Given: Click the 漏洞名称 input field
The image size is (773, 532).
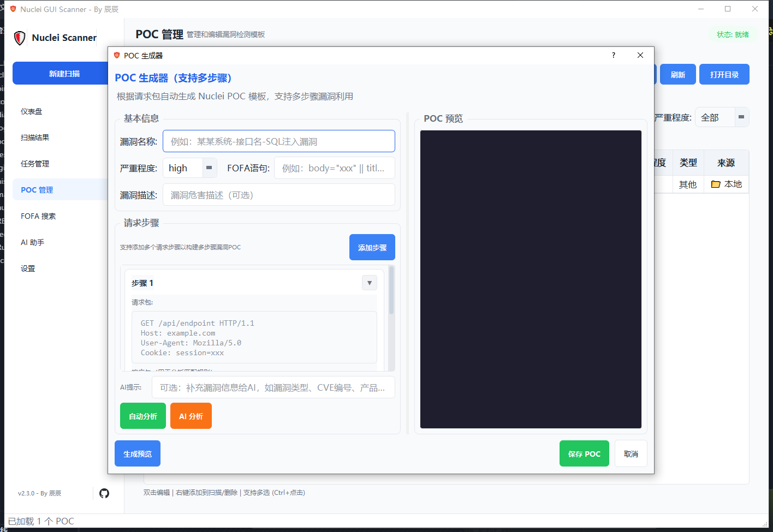Looking at the screenshot, I should tap(279, 141).
